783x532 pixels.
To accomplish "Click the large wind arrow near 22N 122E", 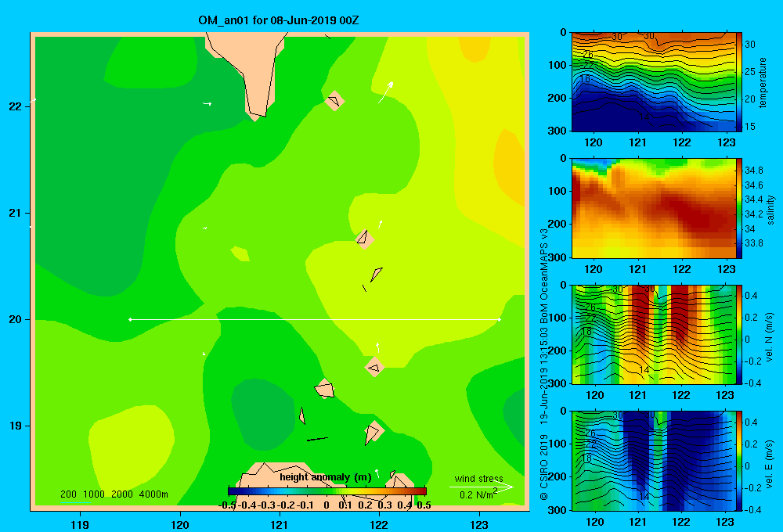I will 385,92.
